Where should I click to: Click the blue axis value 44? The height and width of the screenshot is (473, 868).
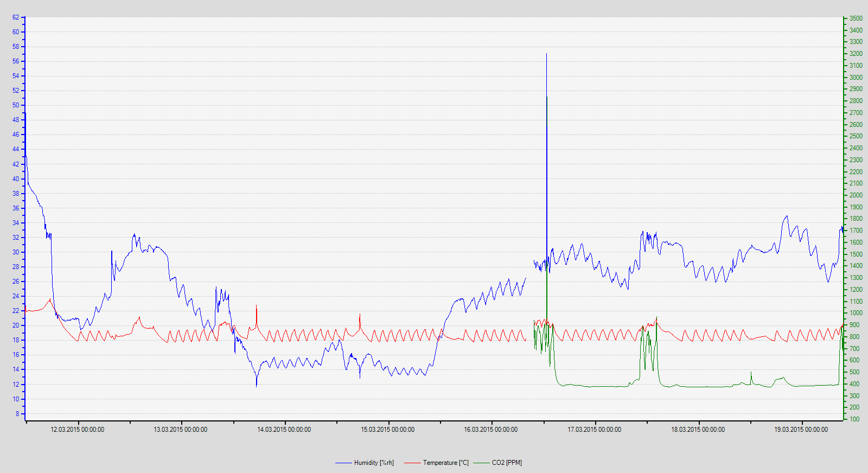pos(16,149)
